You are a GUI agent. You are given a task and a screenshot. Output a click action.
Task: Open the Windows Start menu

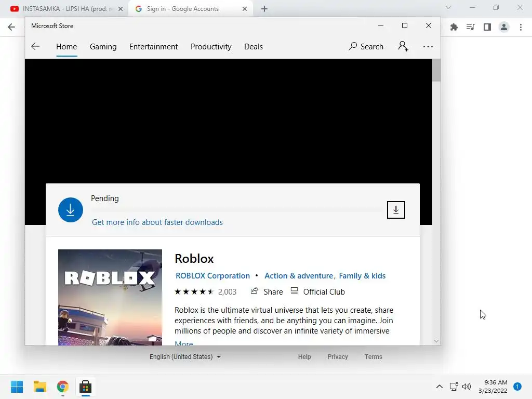pyautogui.click(x=17, y=387)
